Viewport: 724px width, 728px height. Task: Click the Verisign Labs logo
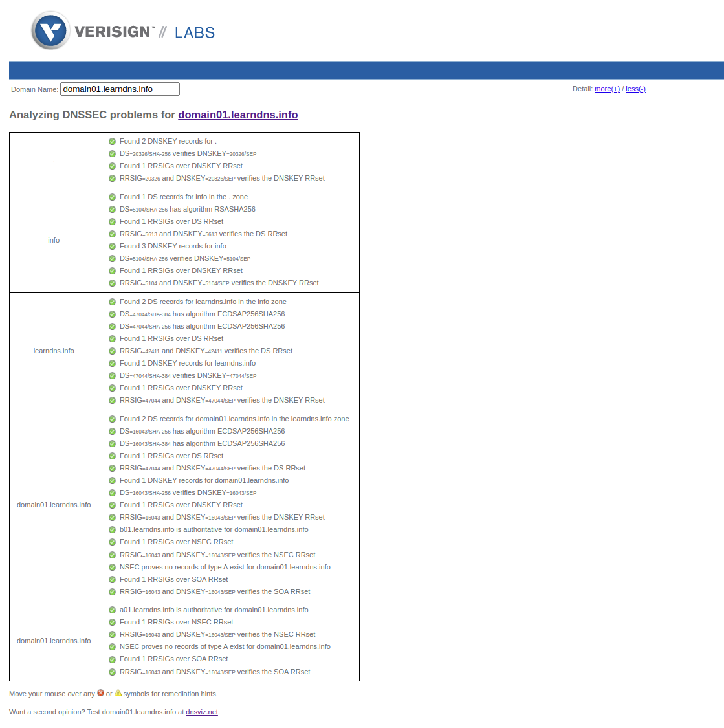(123, 30)
